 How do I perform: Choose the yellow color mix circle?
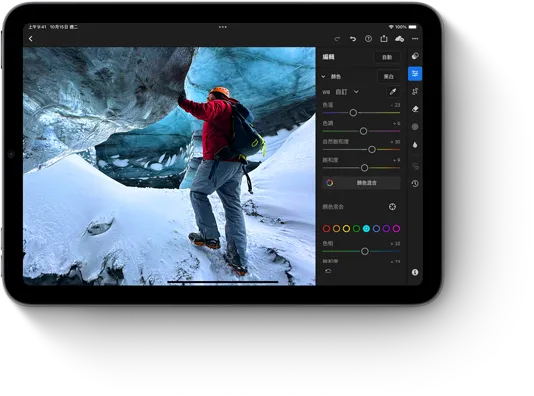coord(346,228)
